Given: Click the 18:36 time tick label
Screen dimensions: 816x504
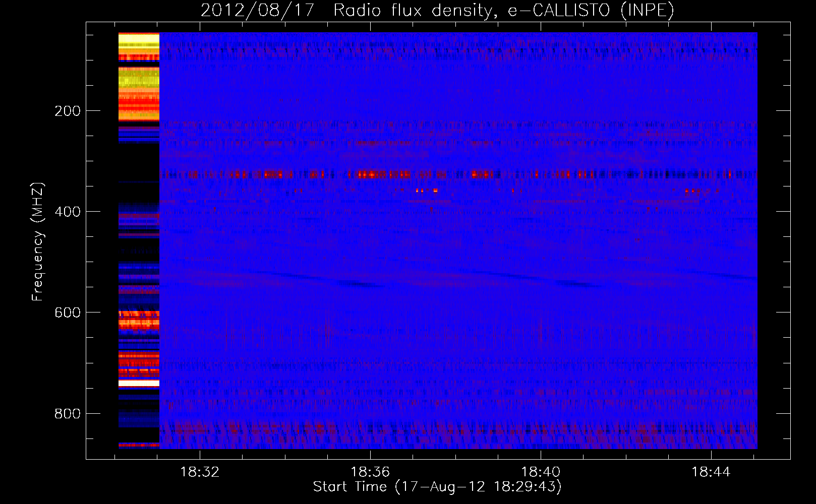Looking at the screenshot, I should tap(370, 472).
